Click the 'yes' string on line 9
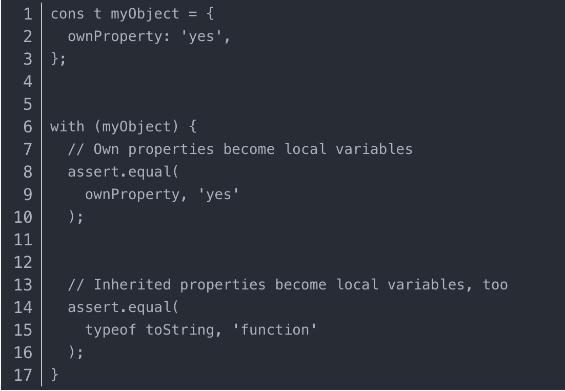Image resolution: width=565 pixels, height=391 pixels. [x=219, y=195]
